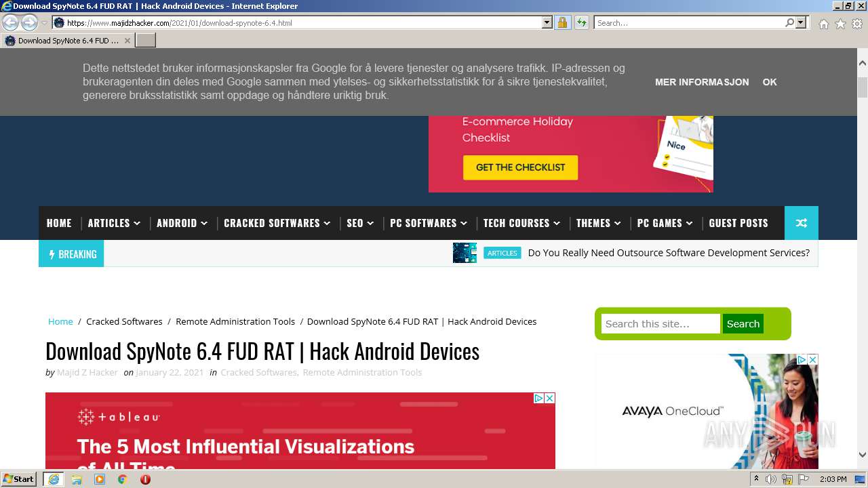Close the Avaya ad with X icon
Screen dimensions: 868x488
(813, 359)
